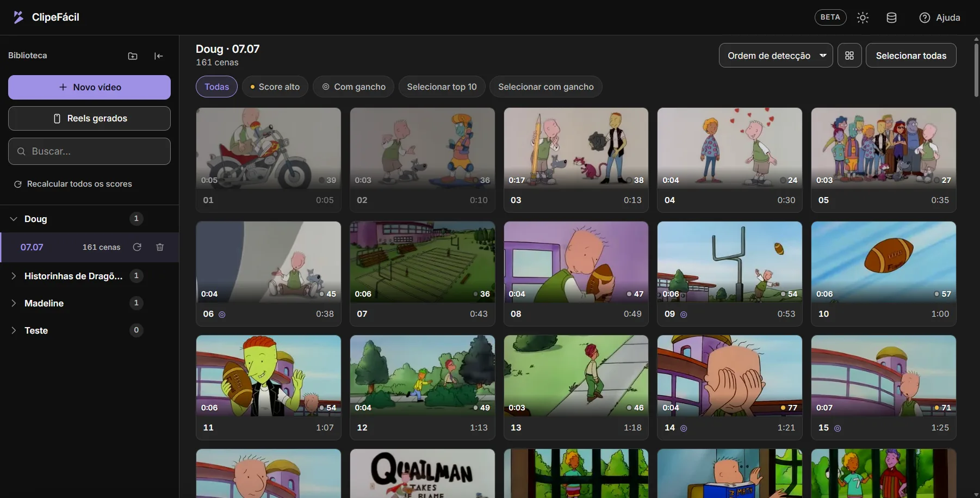Open scene 04 hearts thumbnail
980x498 pixels.
point(730,148)
